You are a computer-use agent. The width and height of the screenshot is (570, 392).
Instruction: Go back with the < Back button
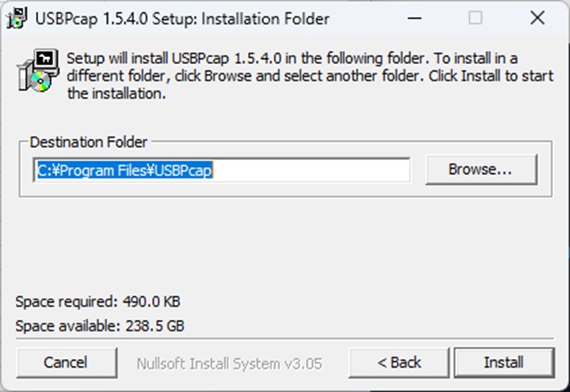397,363
